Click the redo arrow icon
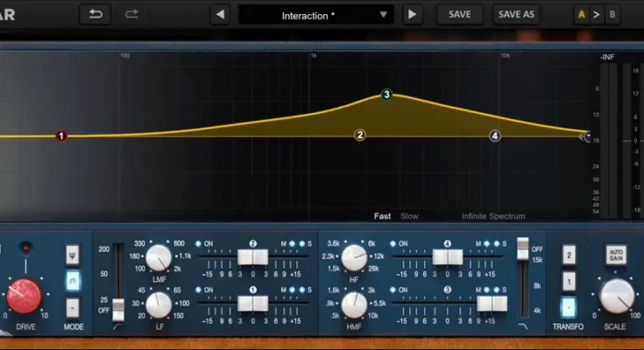Viewport: 644px width, 350px height. (x=132, y=15)
